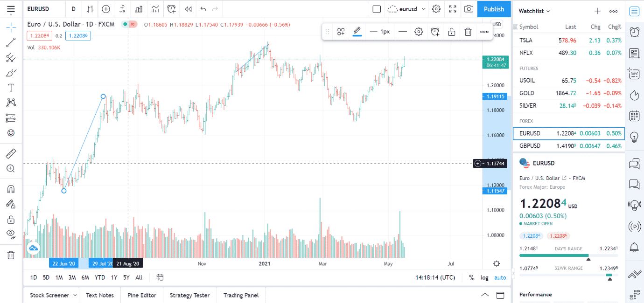The height and width of the screenshot is (303, 644).
Task: Open the ideas lightbulb panel in right sidebar
Action: [634, 137]
